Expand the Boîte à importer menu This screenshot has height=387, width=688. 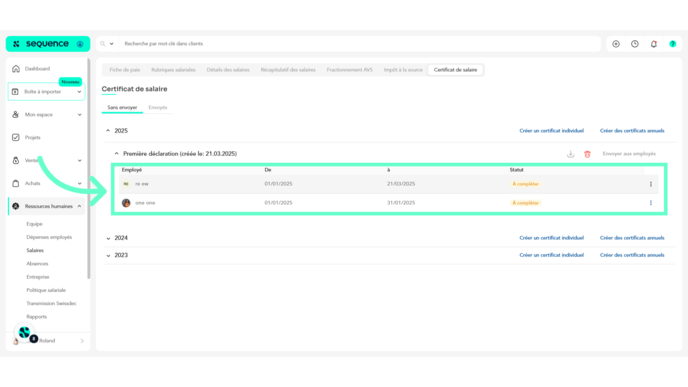tap(79, 92)
